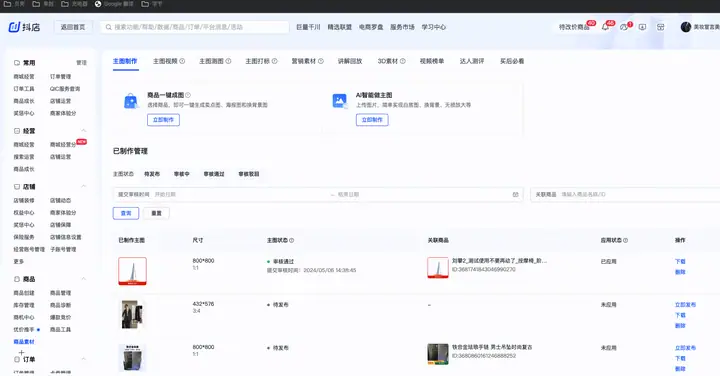Switch to 视频榜单 tab
The image size is (720, 376).
(432, 61)
